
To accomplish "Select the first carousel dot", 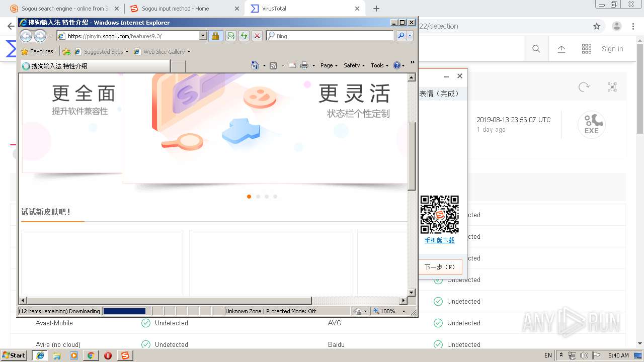I will point(249,197).
